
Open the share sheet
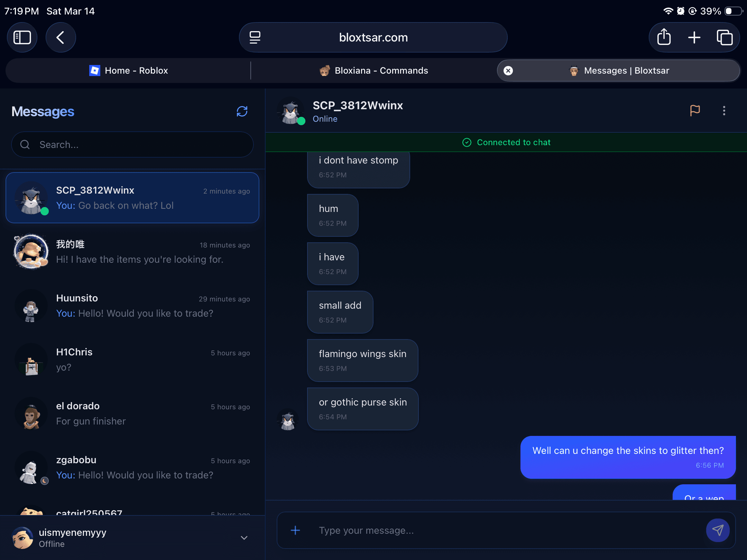click(x=664, y=37)
